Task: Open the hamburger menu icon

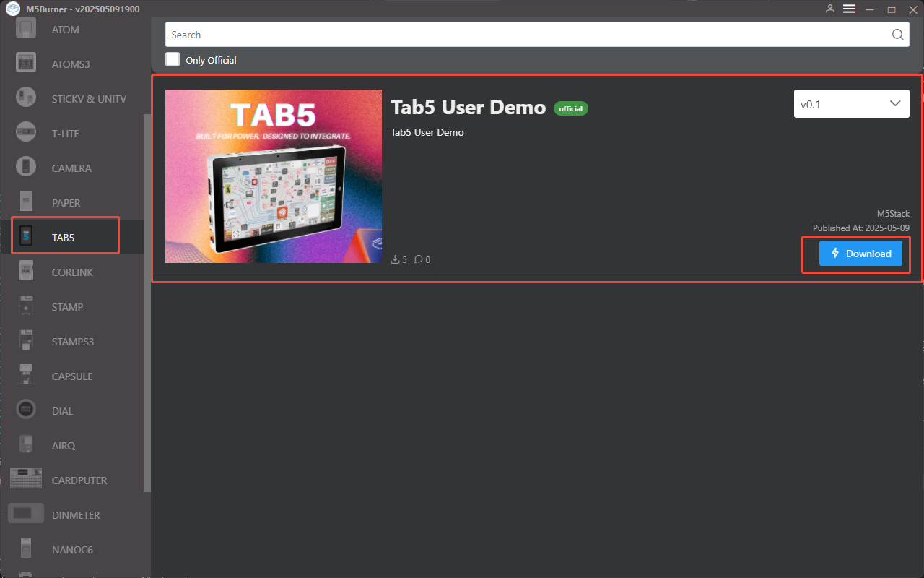Action: tap(849, 9)
